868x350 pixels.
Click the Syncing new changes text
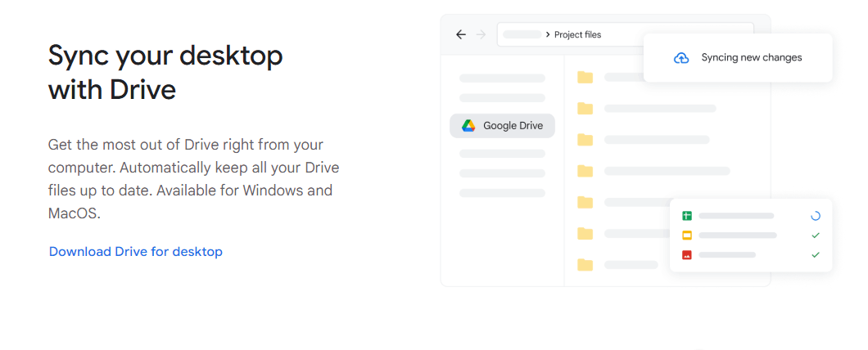pos(751,57)
